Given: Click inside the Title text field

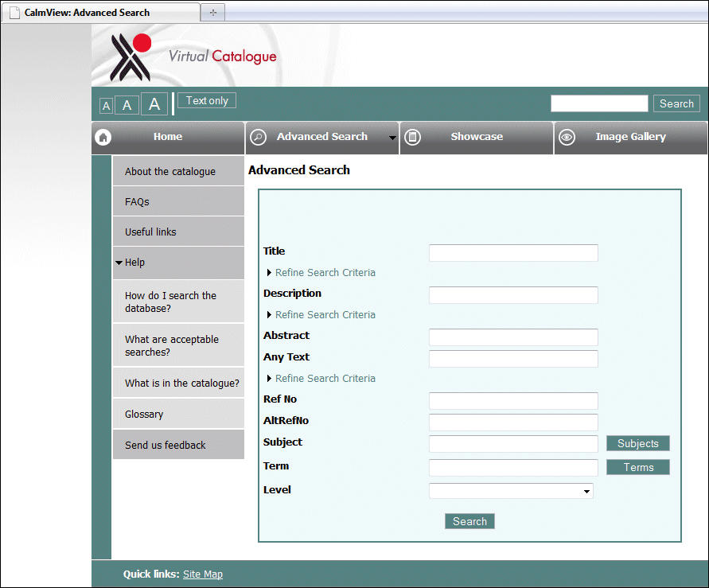Looking at the screenshot, I should click(x=512, y=252).
